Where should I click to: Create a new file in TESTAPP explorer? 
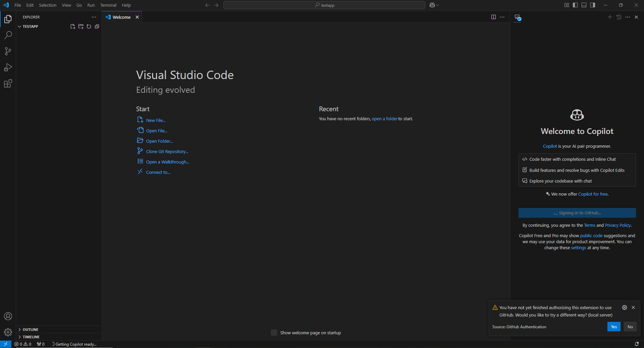point(73,26)
